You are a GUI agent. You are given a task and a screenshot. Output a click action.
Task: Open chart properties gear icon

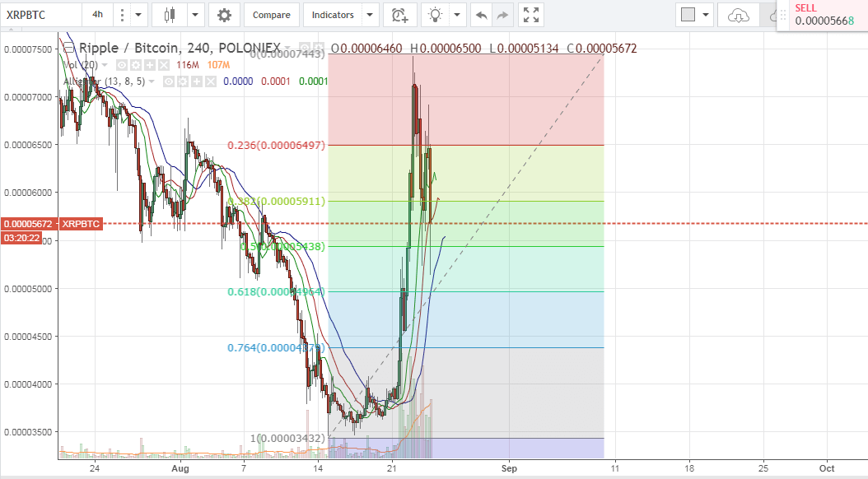coord(224,15)
